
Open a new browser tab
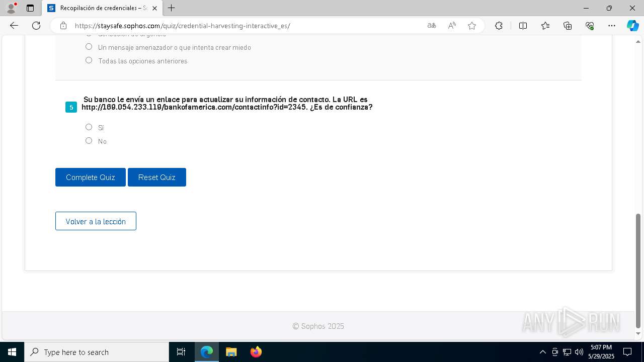pyautogui.click(x=172, y=8)
